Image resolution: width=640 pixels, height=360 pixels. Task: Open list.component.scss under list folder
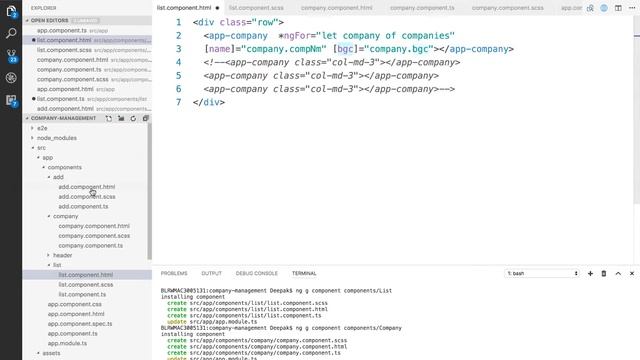(x=86, y=285)
